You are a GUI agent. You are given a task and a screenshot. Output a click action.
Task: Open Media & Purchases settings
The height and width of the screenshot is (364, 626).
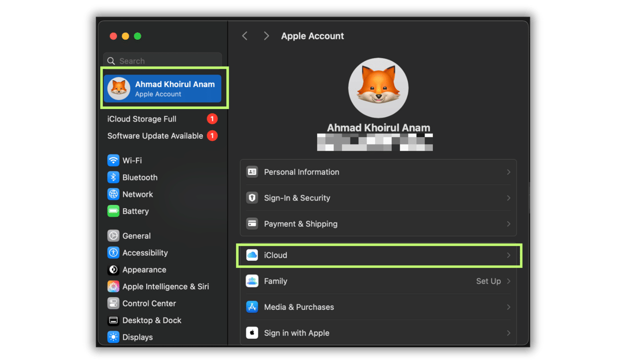tap(378, 307)
